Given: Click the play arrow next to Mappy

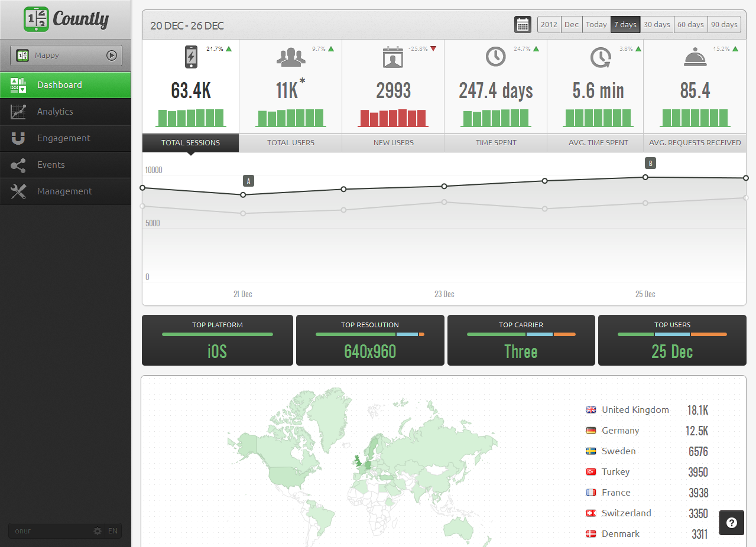Looking at the screenshot, I should tap(112, 55).
